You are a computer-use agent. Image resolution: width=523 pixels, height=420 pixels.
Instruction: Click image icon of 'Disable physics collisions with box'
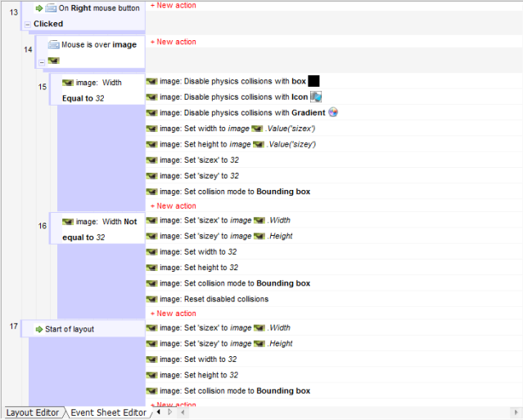(151, 81)
